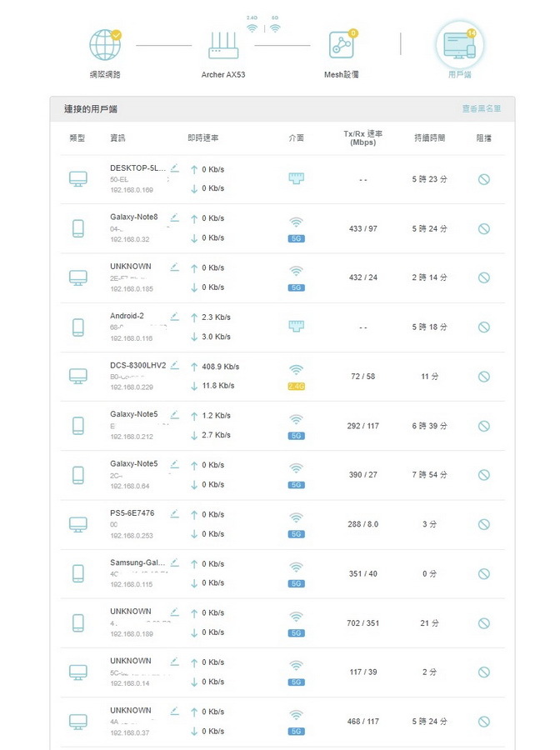Select the Archer AX53 router icon
The image size is (560, 750).
(x=223, y=45)
